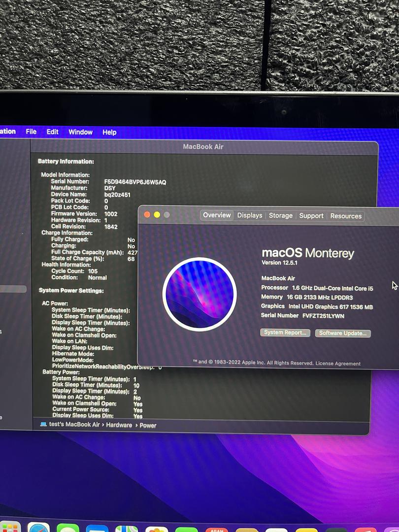
Task: Click State of Charge value 68
Action: point(131,259)
